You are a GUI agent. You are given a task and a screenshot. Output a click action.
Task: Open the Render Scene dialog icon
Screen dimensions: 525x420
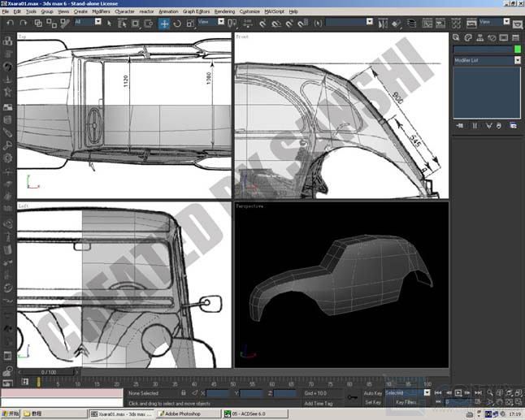pyautogui.click(x=471, y=24)
